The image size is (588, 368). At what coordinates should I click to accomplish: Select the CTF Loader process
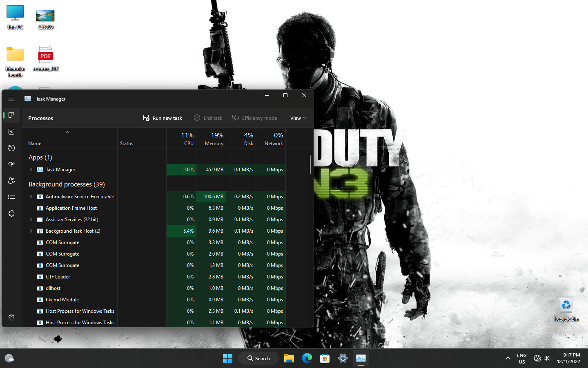(154, 277)
